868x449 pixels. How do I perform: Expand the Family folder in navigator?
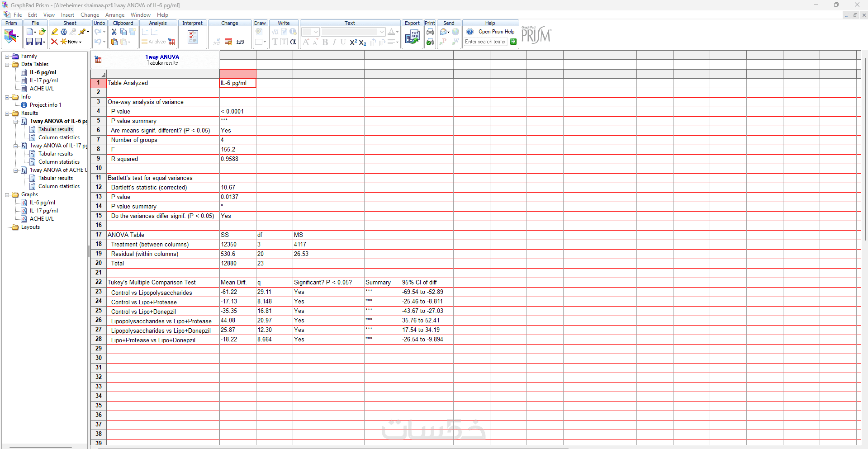click(x=7, y=57)
